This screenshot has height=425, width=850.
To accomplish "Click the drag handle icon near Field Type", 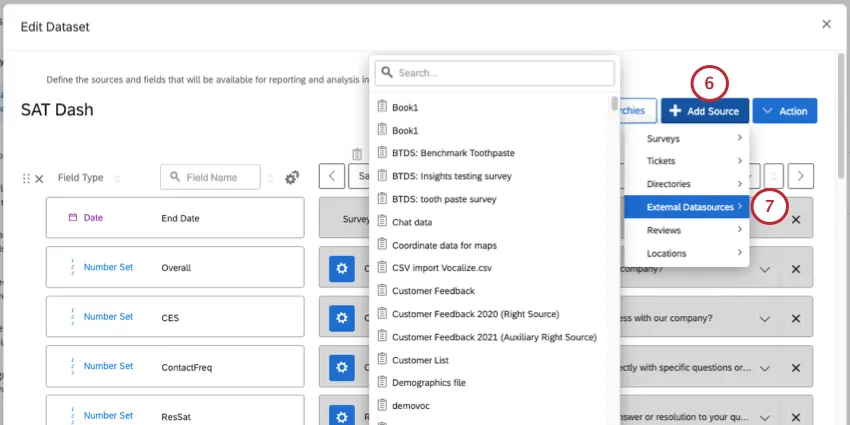I will 27,178.
